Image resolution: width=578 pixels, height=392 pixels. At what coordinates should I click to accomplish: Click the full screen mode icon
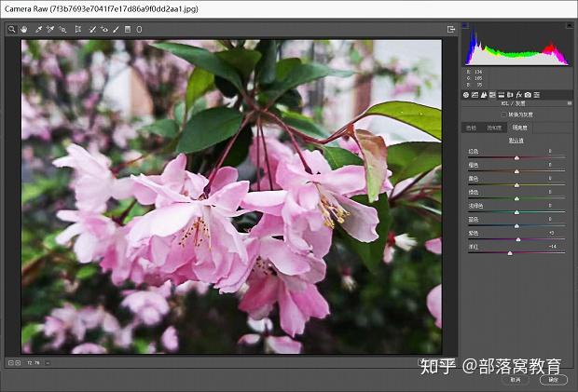coord(451,29)
